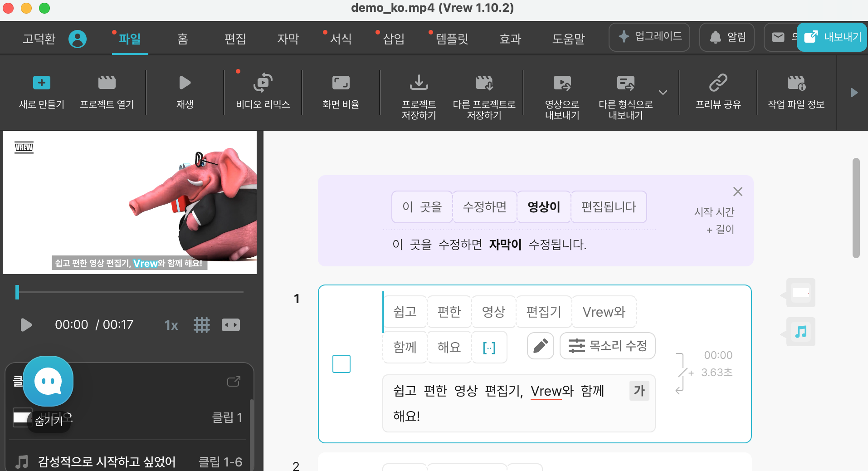
Task: Switch to the 파일 tab
Action: pos(130,39)
